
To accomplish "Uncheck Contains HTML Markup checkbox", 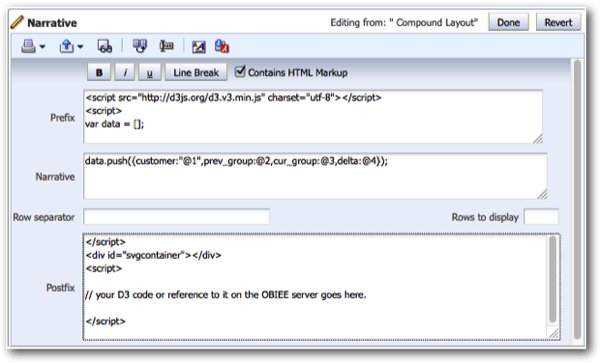I will click(240, 71).
